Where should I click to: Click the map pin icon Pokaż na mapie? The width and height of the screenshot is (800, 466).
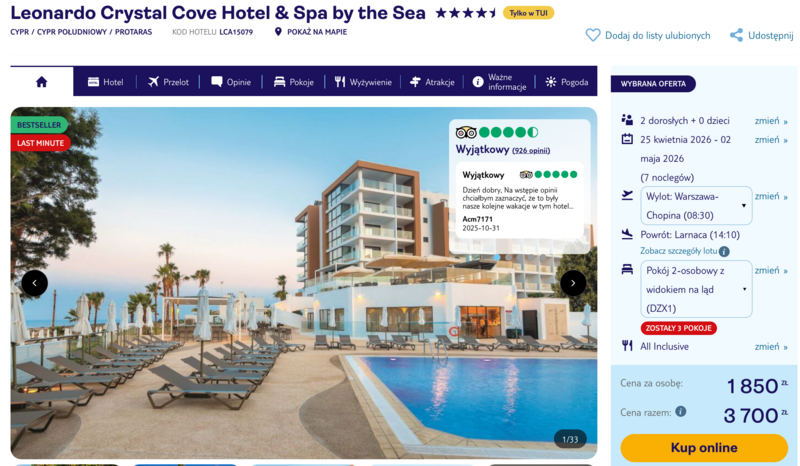pyautogui.click(x=278, y=32)
